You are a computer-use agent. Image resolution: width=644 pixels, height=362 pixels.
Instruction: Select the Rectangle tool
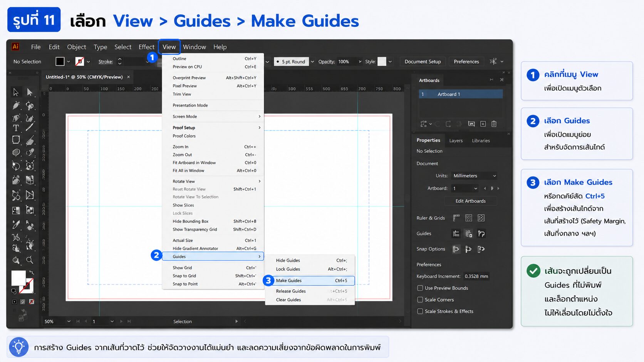[x=16, y=140]
